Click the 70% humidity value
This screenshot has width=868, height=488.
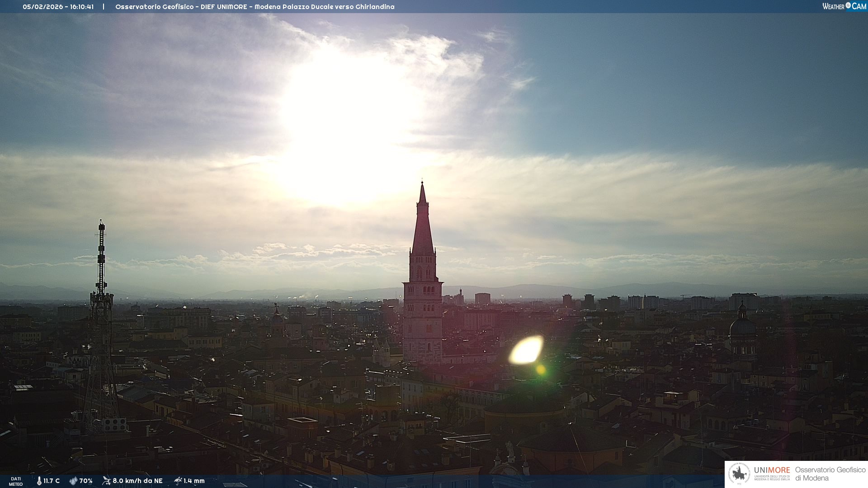86,481
